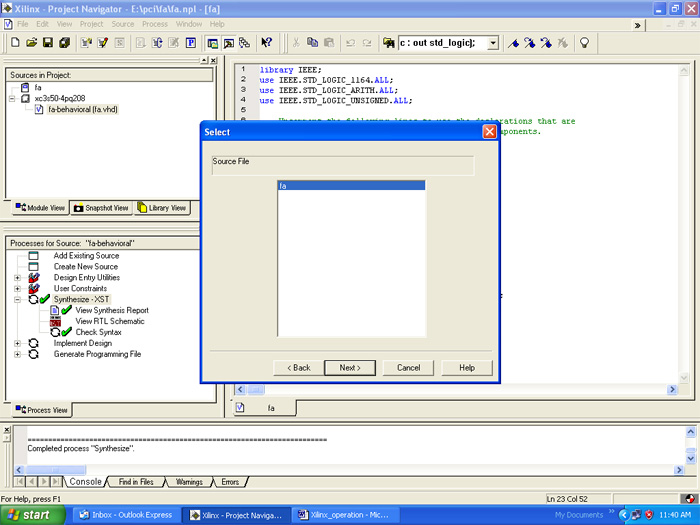Click the first view toggle icon after P
700x525 pixels.
[x=212, y=43]
